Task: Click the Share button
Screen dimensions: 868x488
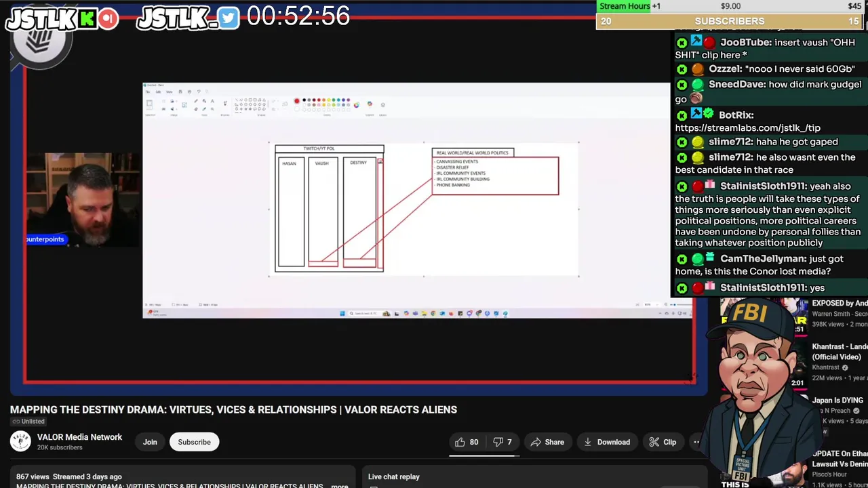Action: click(x=547, y=442)
